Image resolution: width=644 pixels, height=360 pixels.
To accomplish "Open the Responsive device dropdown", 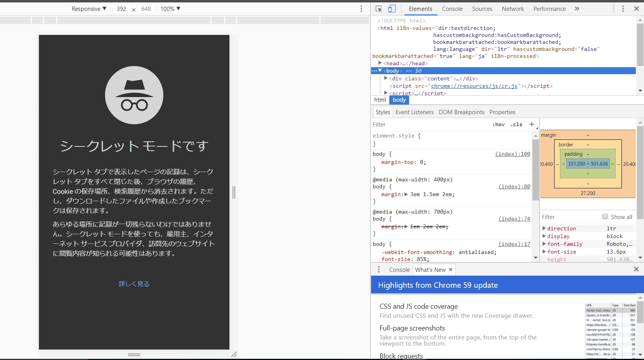I will (89, 9).
